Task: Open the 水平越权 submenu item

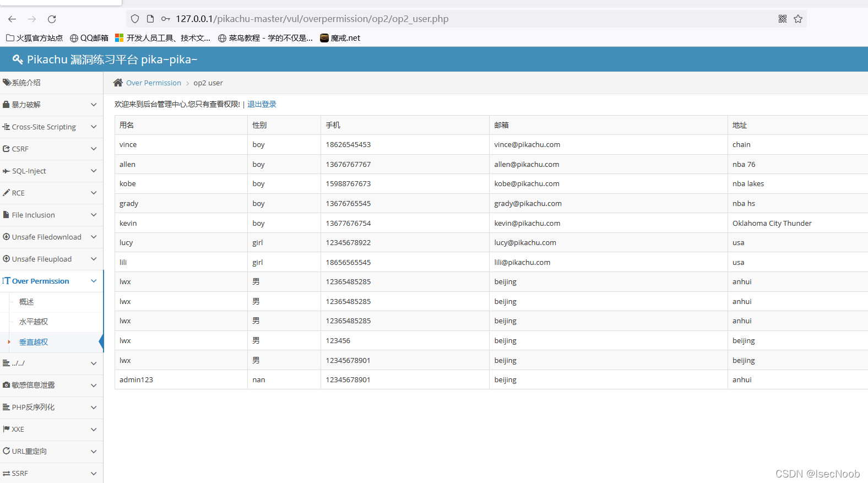Action: pos(34,322)
